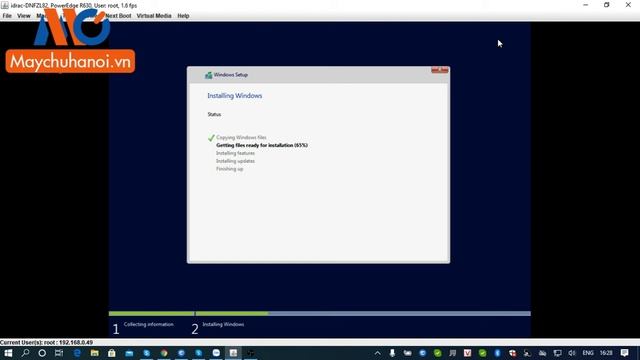Open the Help menu

pyautogui.click(x=183, y=16)
